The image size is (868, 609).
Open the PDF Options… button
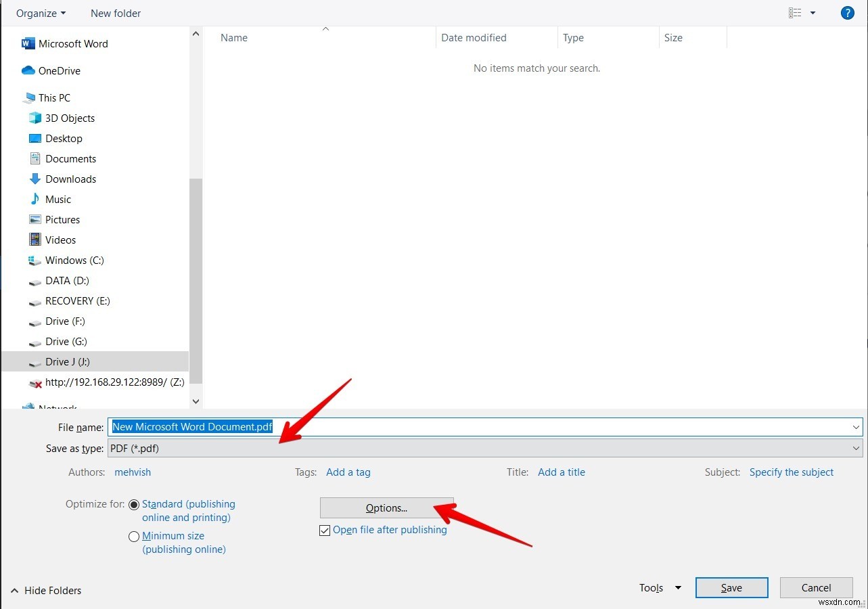point(386,508)
